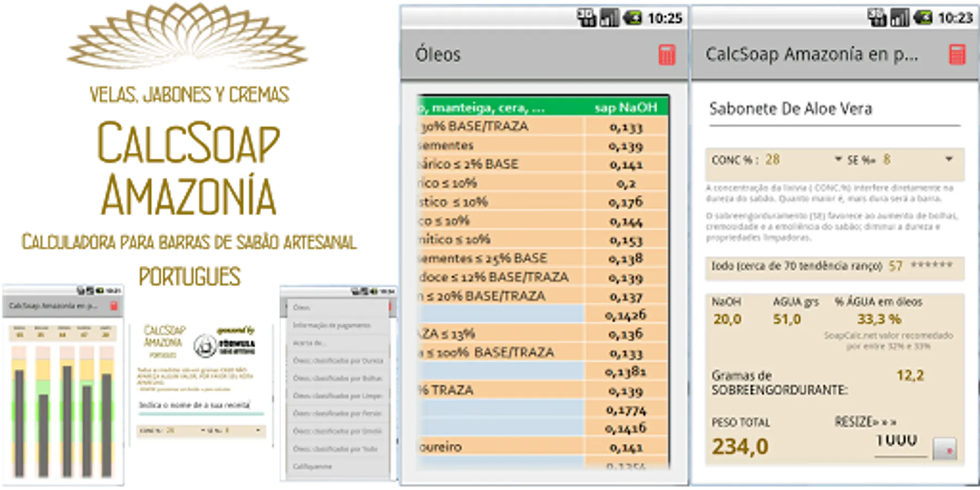Click the recipe name field on small screen
The height and width of the screenshot is (490, 980).
tap(201, 405)
